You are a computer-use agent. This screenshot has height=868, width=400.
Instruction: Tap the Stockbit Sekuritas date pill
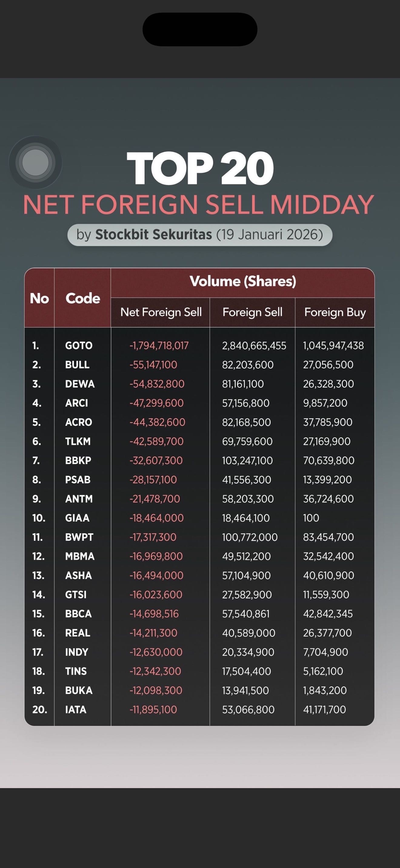coord(200,235)
